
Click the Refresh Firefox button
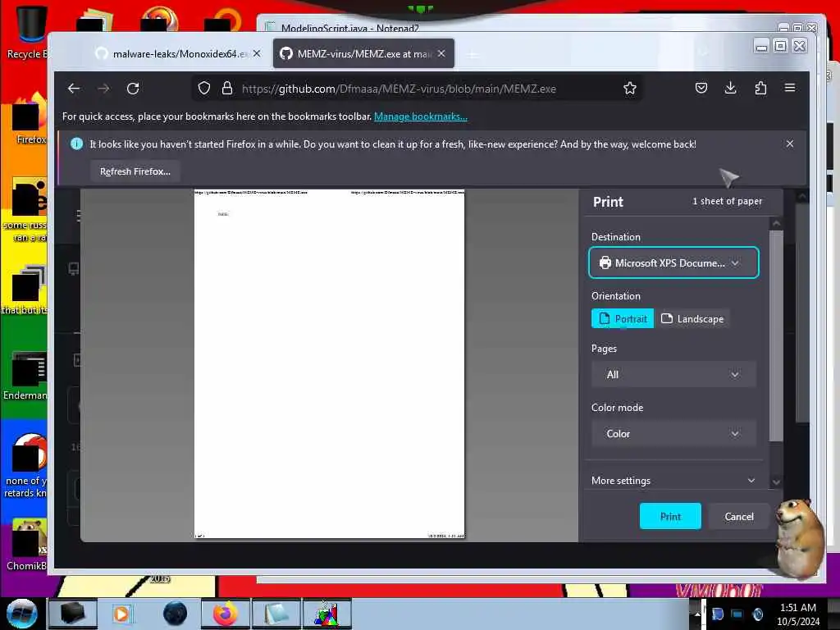[x=135, y=171]
